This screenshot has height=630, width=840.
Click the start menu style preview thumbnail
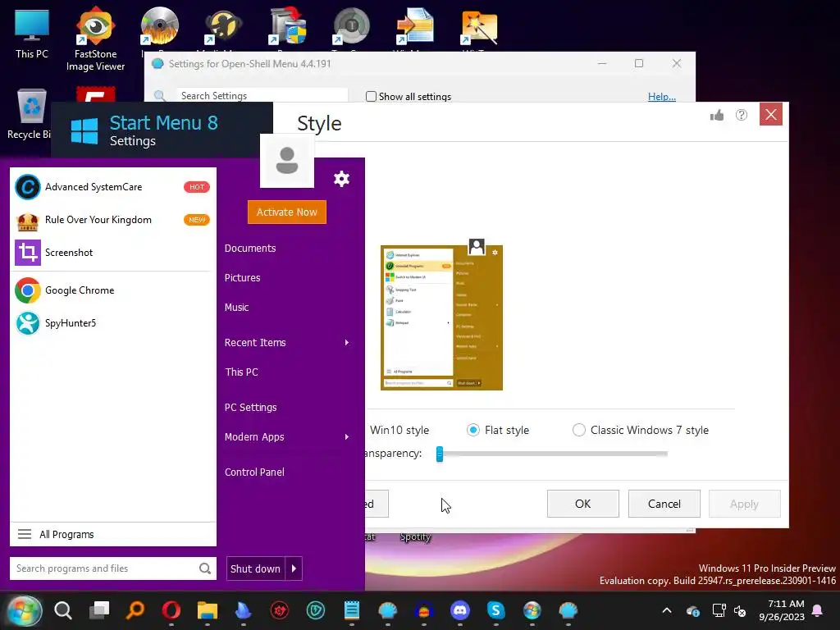pos(442,316)
